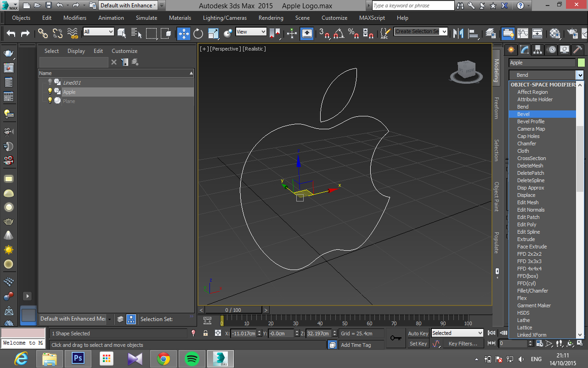The image size is (588, 368).
Task: Toggle the Percent Snap button
Action: [x=354, y=33]
